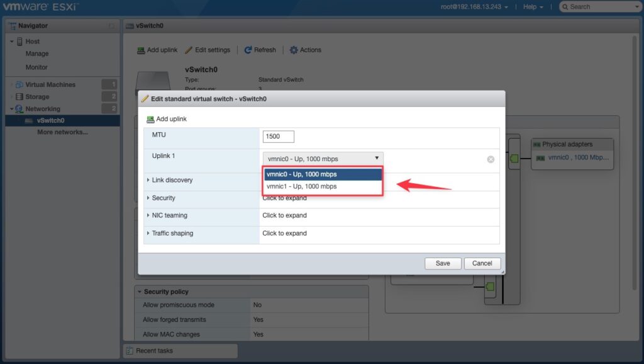Click the vSwitch0 icon in the Navigator tree
Screen dimensions: 644x364
coord(28,121)
